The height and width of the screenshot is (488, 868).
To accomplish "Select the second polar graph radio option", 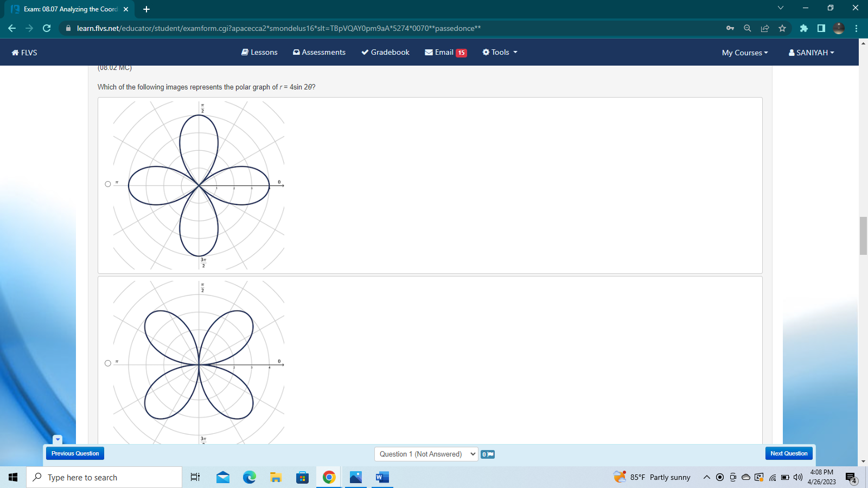I will [108, 363].
